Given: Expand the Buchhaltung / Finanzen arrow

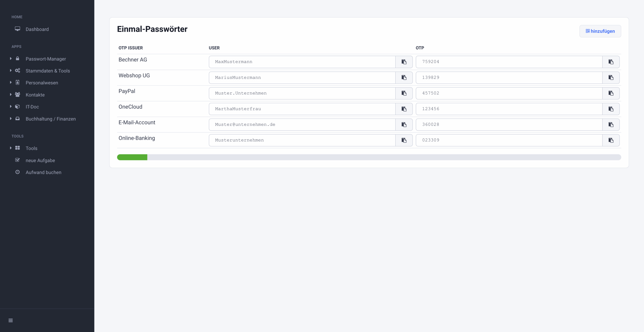Looking at the screenshot, I should pyautogui.click(x=11, y=119).
